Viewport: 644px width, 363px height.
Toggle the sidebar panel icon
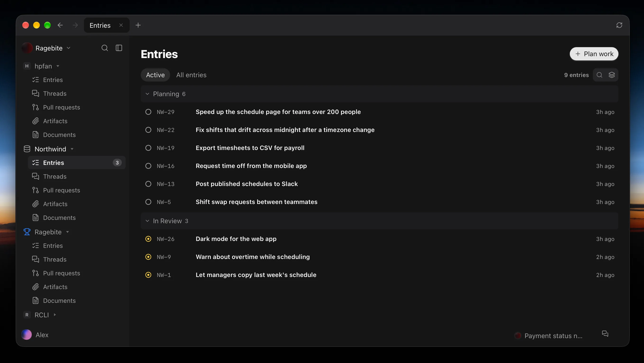tap(119, 48)
